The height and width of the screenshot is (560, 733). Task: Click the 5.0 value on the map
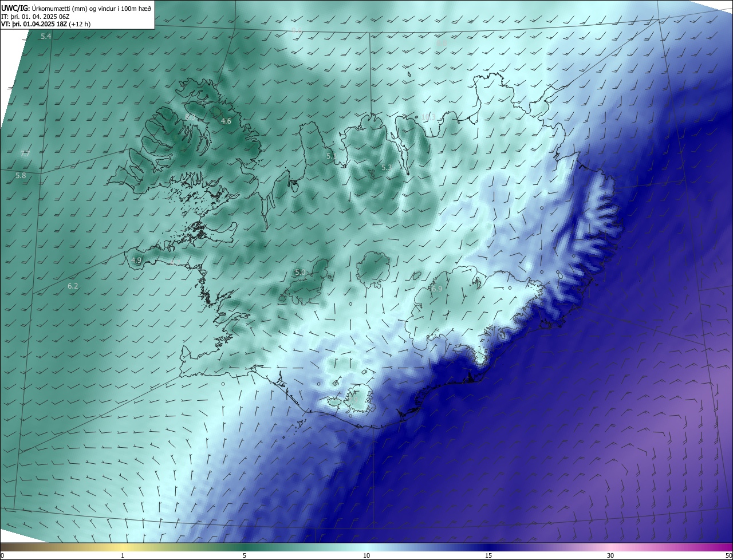pyautogui.click(x=299, y=273)
